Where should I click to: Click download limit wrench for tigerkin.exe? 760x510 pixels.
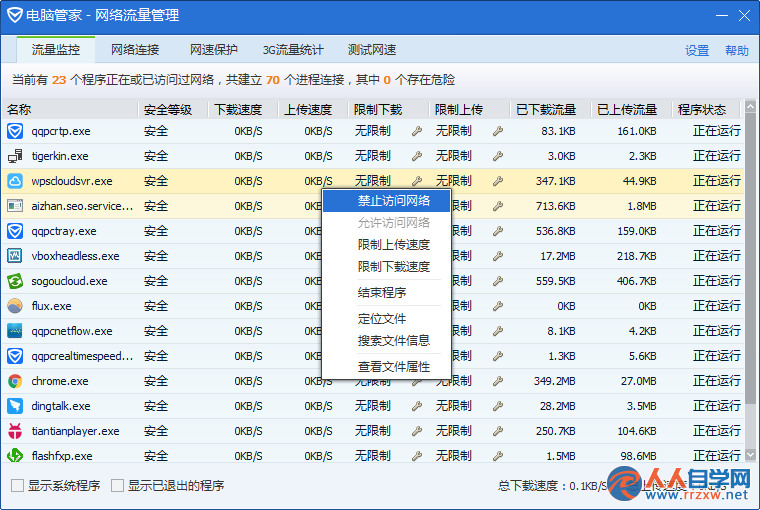click(417, 156)
